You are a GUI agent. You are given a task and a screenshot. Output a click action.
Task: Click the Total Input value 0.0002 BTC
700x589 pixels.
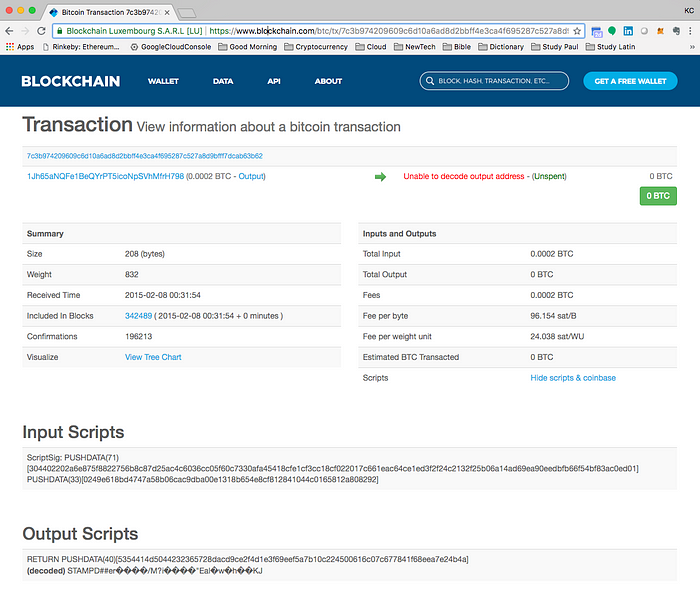[552, 254]
